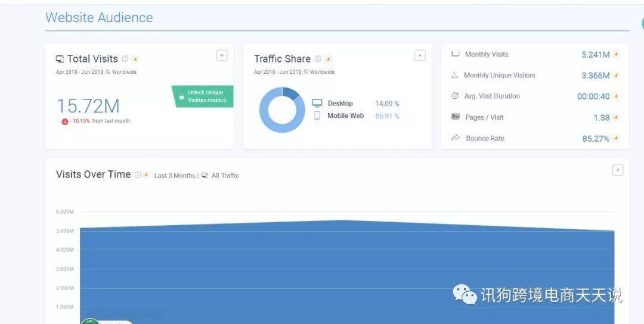This screenshot has width=644, height=324.
Task: Open Visits Over Time info icon
Action: click(x=138, y=175)
